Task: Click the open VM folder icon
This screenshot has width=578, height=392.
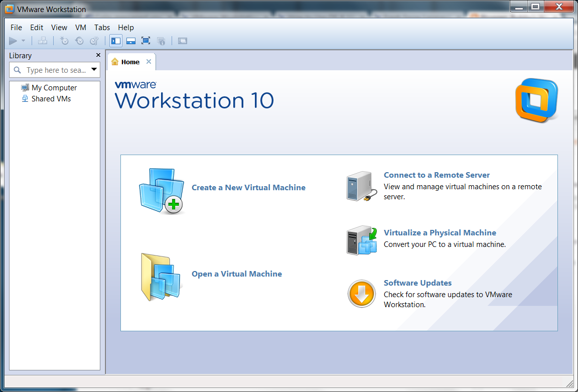Action: click(161, 277)
